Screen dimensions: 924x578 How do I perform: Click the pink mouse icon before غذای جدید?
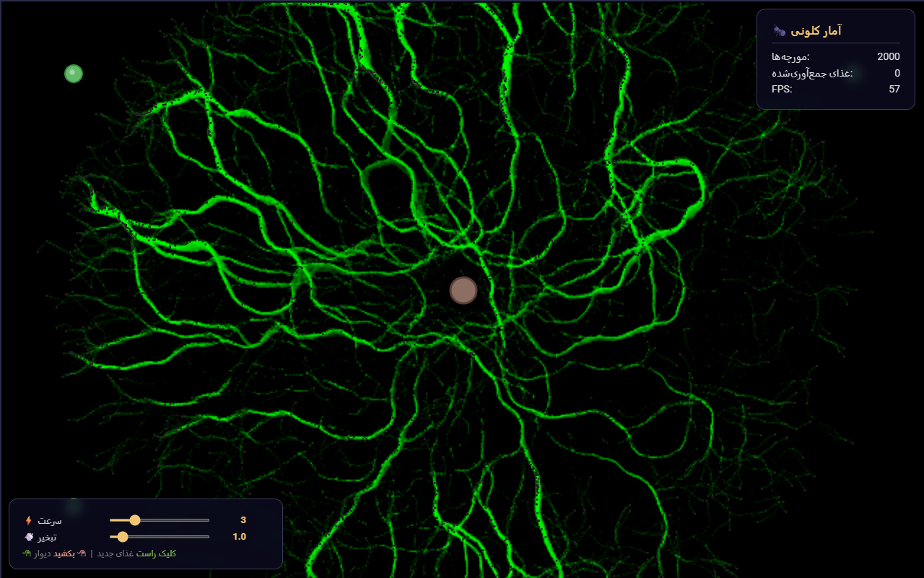[82, 553]
